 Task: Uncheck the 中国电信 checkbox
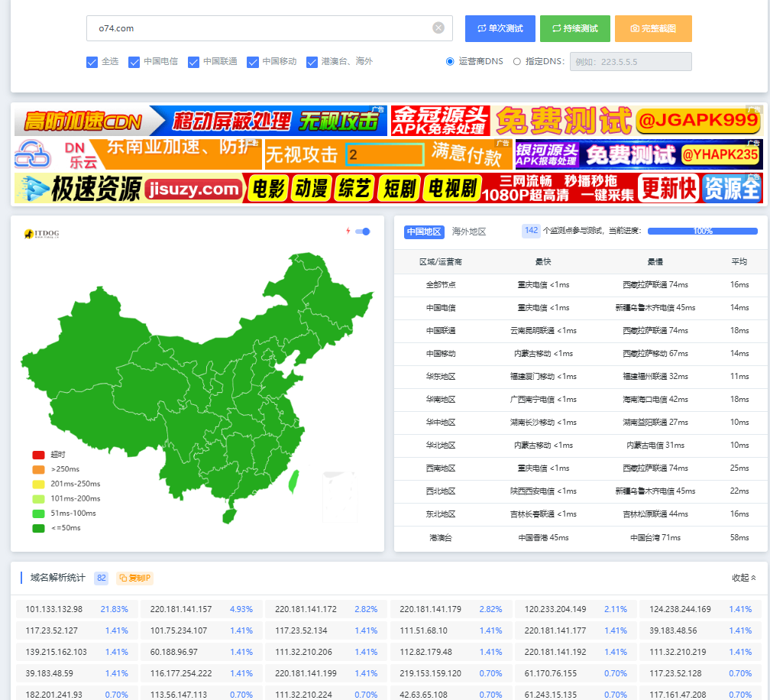click(x=134, y=62)
